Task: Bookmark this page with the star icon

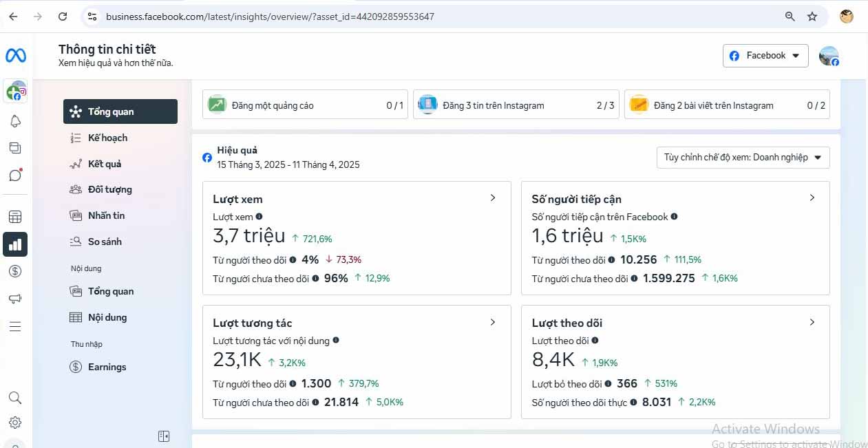Action: 812,17
